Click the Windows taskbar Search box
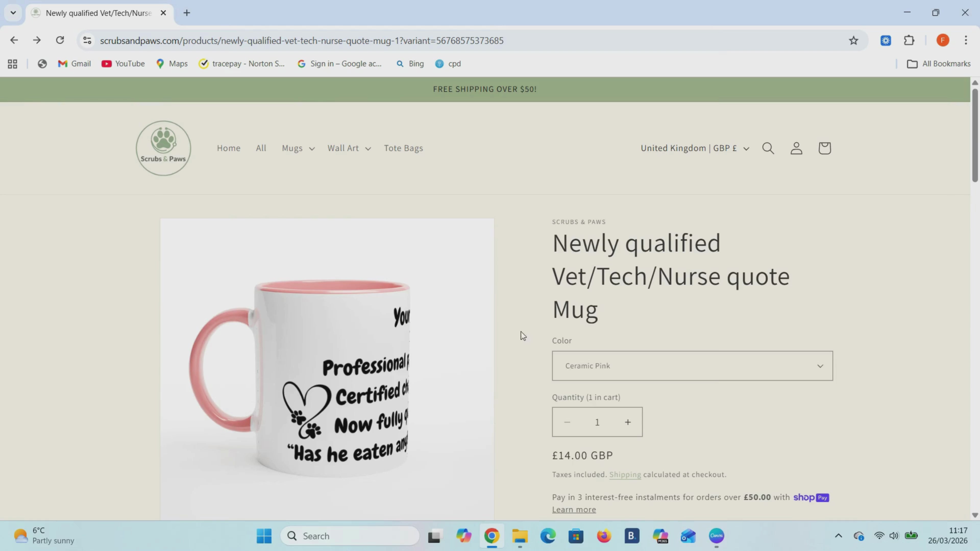Screen dimensions: 980x551 coord(350,536)
